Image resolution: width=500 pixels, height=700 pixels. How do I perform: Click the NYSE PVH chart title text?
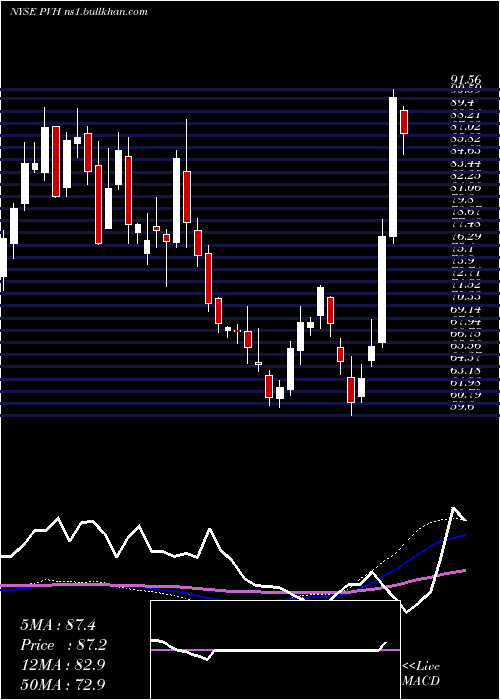(x=79, y=12)
